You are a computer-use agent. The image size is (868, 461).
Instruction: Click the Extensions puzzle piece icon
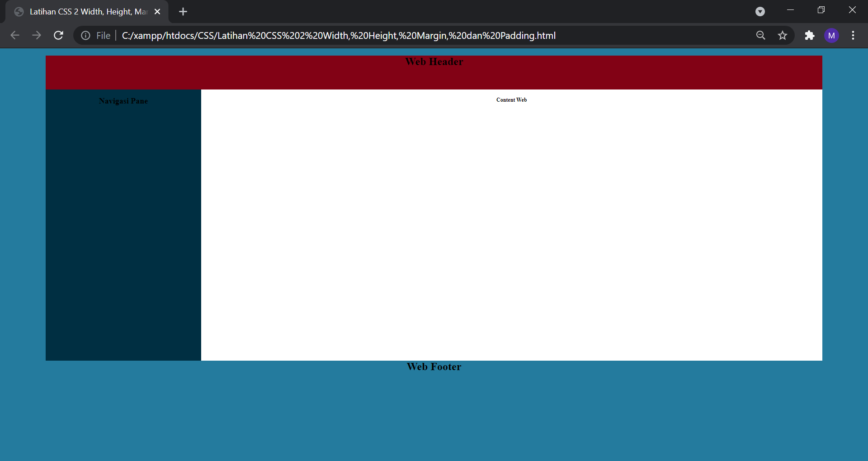pyautogui.click(x=809, y=35)
